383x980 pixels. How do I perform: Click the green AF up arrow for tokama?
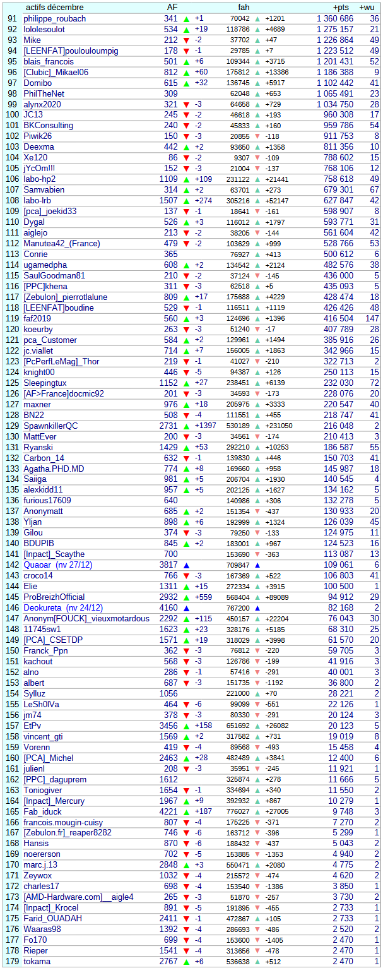[x=186, y=961]
